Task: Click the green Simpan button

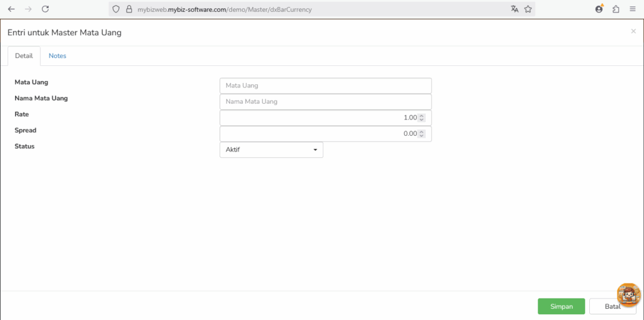Action: pos(562,306)
